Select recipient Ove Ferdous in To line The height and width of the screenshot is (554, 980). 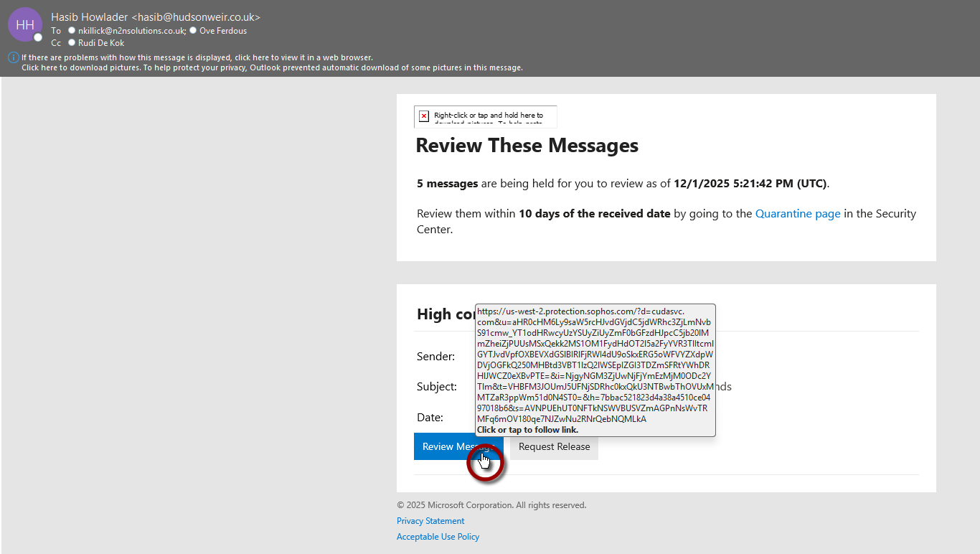pos(223,31)
